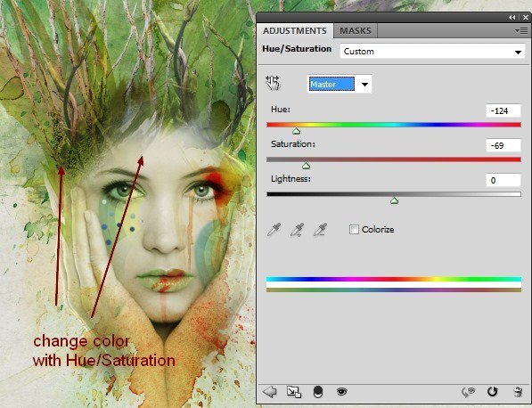Pick the eyedropper sample tool

pos(274,230)
